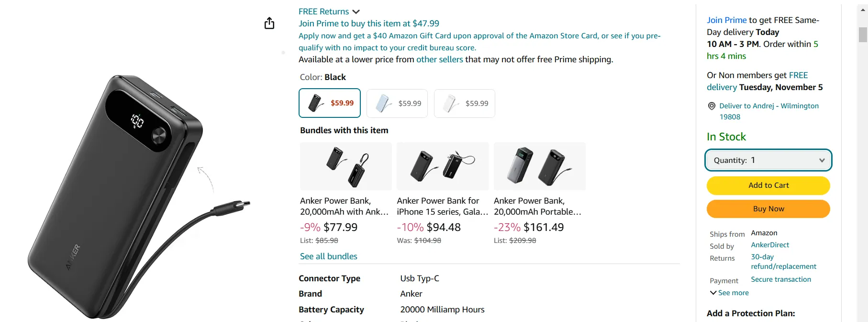View 30-day refund/replacement policy
Screen dimensions: 868x322
coord(783,262)
